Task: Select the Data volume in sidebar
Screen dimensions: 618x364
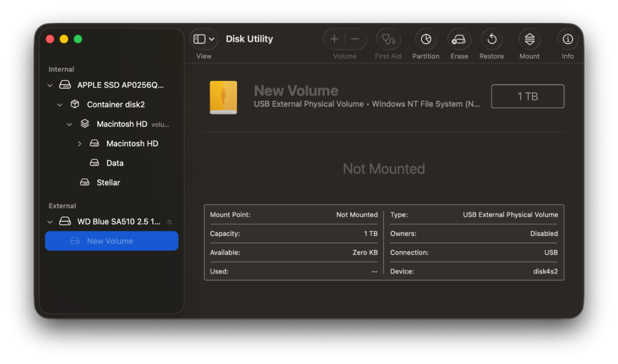Action: [x=115, y=163]
